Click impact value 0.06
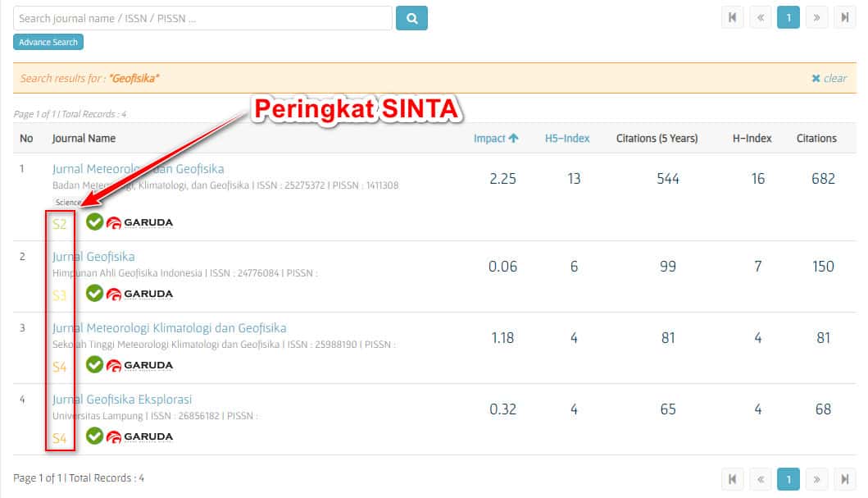Viewport: 868px width, 498px height. tap(502, 267)
